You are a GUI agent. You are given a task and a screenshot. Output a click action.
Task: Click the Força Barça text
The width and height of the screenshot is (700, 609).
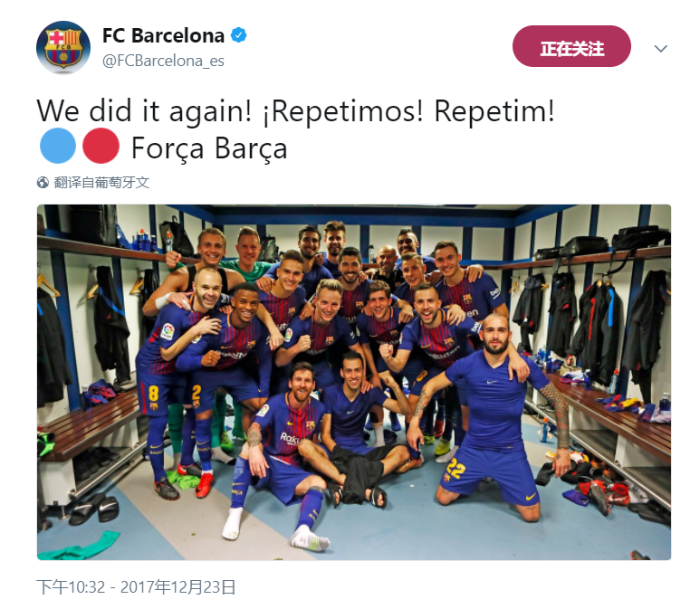point(209,148)
